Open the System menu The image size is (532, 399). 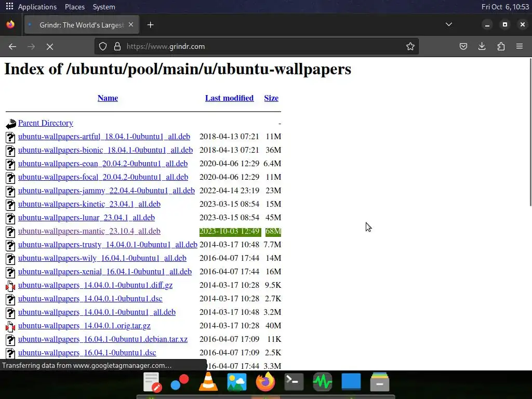[104, 7]
